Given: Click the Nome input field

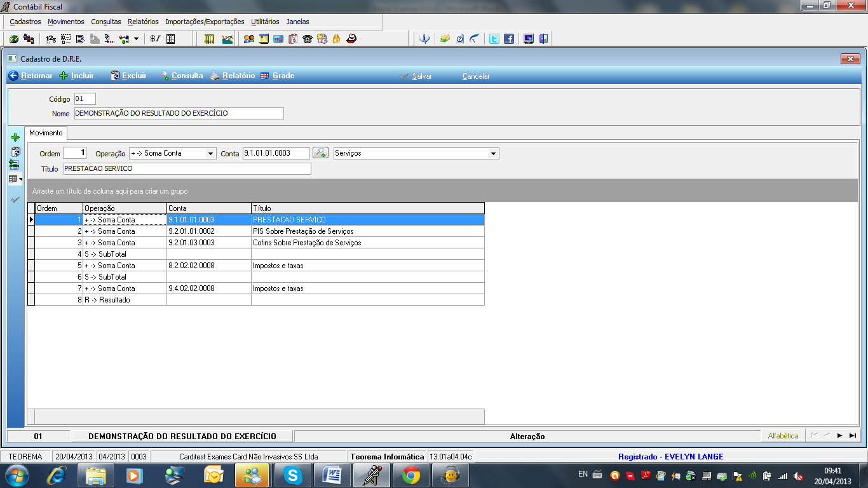Looking at the screenshot, I should click(179, 114).
